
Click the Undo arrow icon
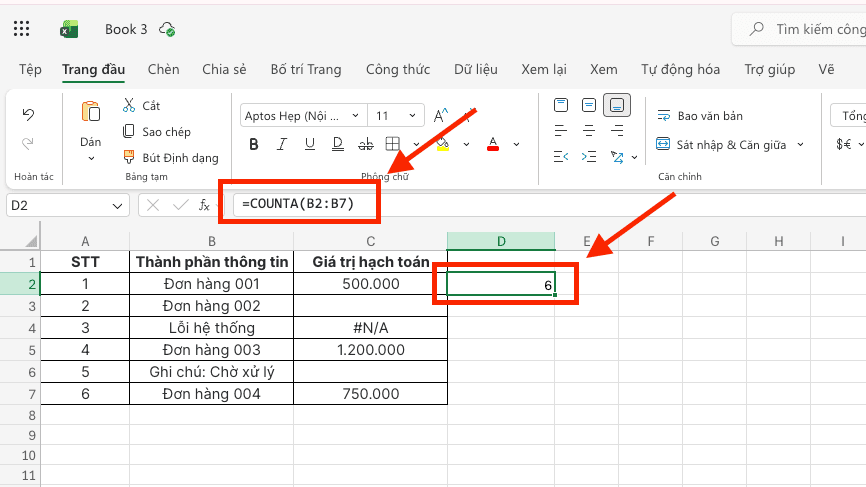tap(28, 115)
